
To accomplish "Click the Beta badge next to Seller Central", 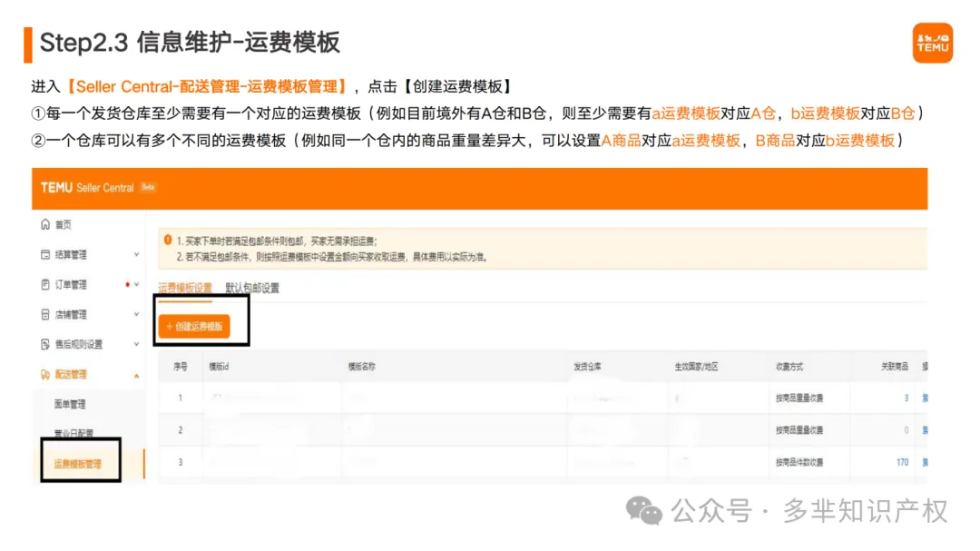I will pos(148,187).
